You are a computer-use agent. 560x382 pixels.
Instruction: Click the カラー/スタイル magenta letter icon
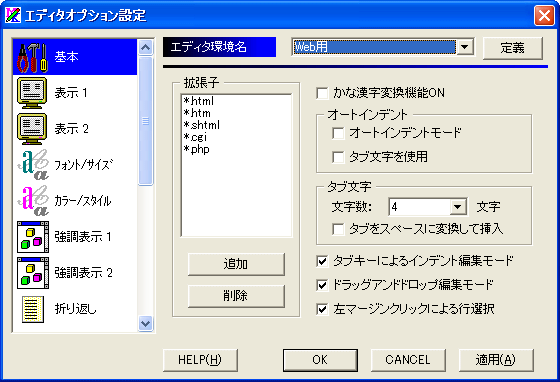pos(33,201)
